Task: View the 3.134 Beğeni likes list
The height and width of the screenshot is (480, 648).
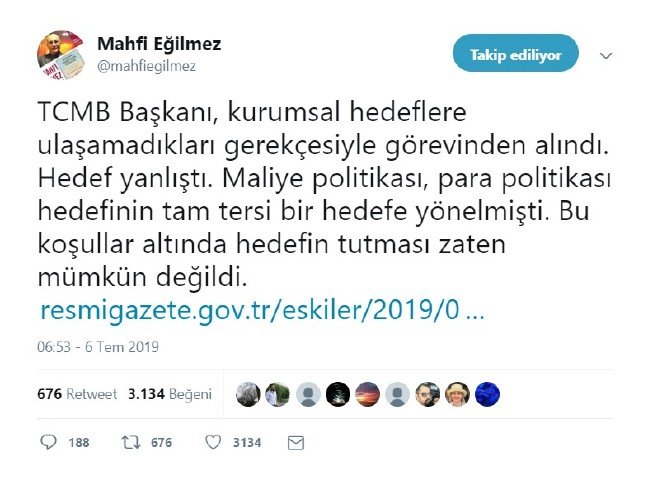Action: pyautogui.click(x=170, y=394)
